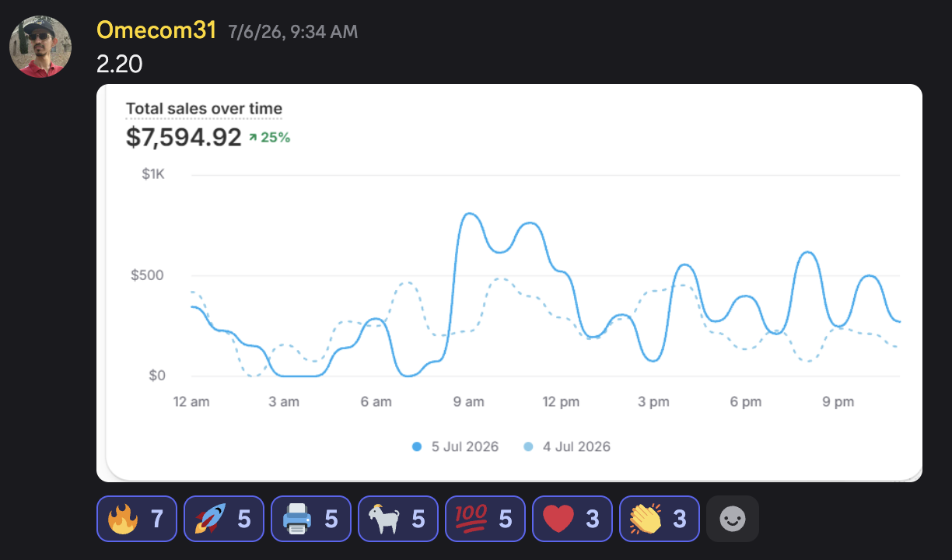Click the Total sales over time title
Screen dimensions: 952x560
coord(204,109)
